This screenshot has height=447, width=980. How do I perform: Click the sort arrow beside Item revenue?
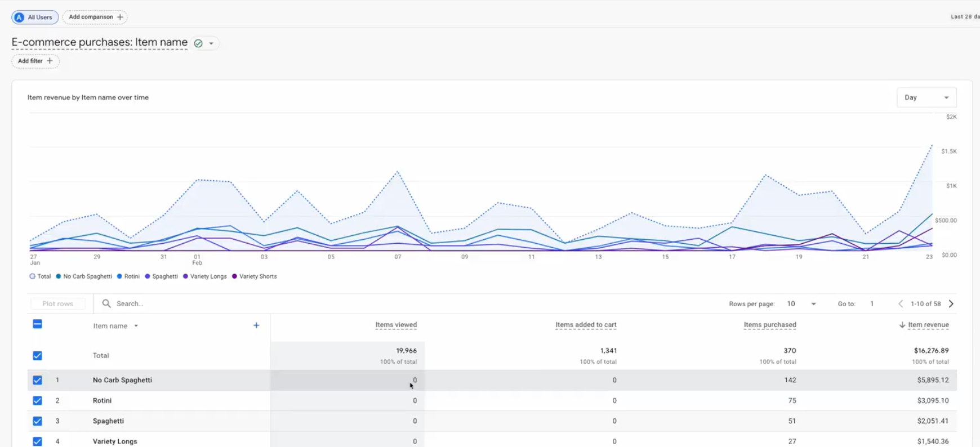(902, 325)
